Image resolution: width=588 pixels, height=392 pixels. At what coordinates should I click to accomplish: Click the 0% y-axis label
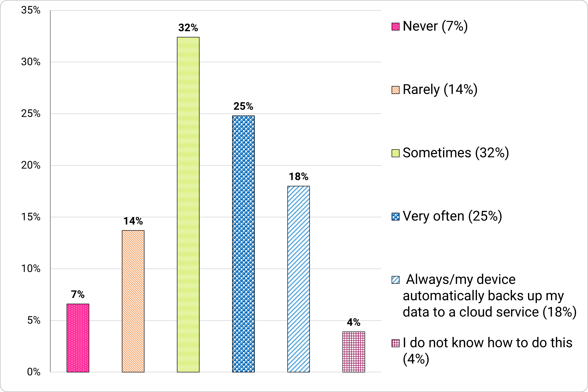point(34,372)
